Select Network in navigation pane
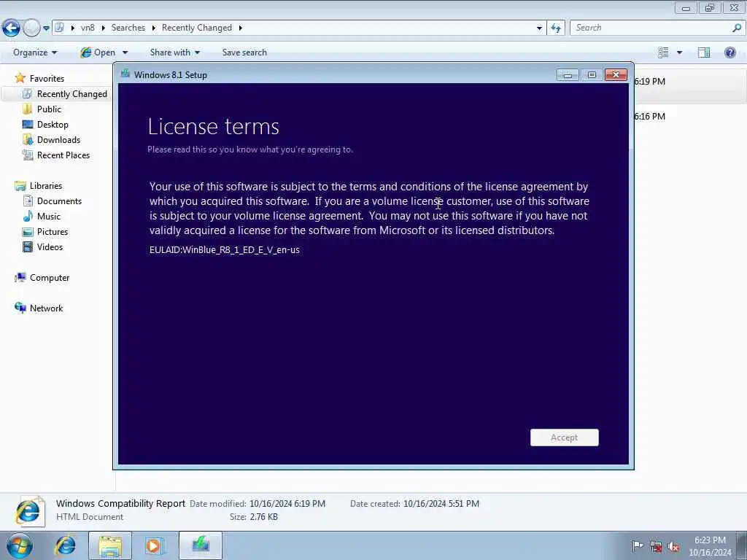Viewport: 747px width, 560px height. pyautogui.click(x=46, y=308)
